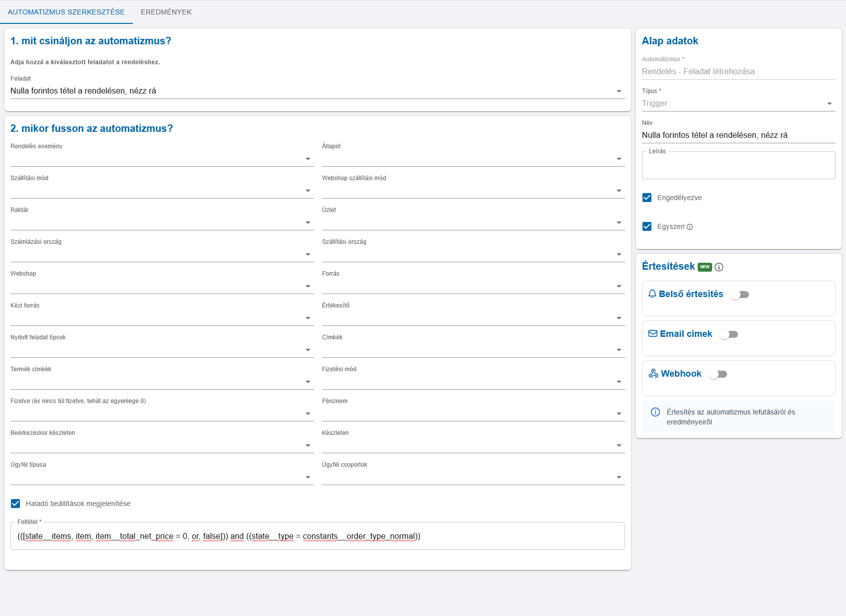
Task: Open the Ügyfél típusa dropdown
Action: [162, 477]
